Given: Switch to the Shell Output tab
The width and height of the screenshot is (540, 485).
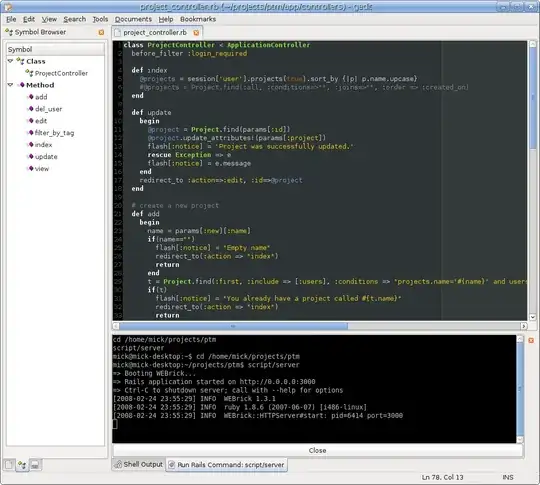Looking at the screenshot, I should click(x=138, y=465).
